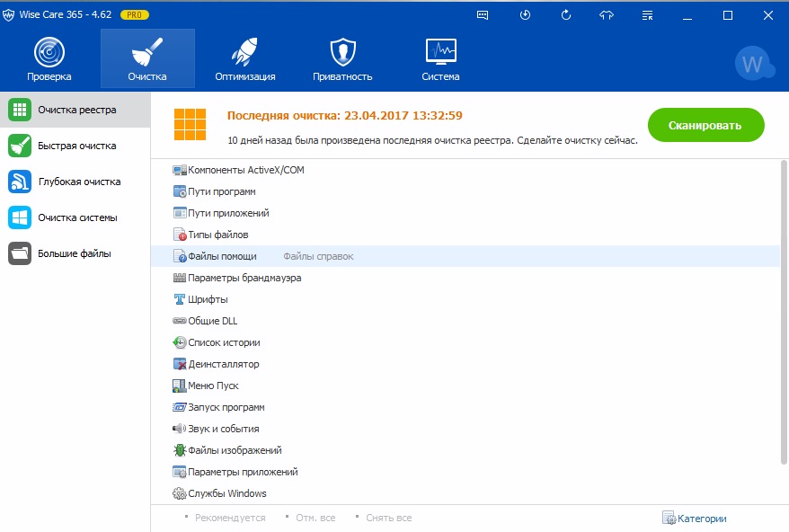Open the feedback message icon in title bar

coord(483,15)
